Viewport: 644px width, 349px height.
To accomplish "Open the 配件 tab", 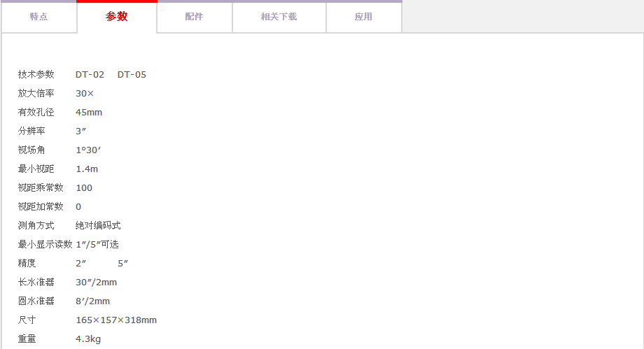I will [194, 17].
